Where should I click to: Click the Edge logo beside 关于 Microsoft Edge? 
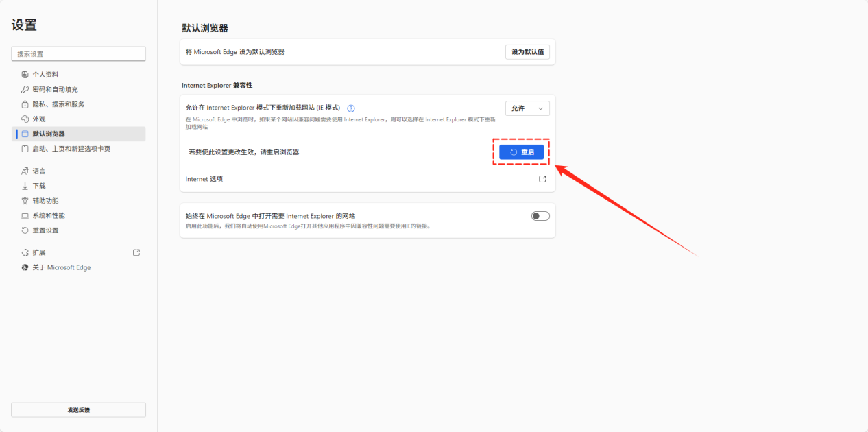pos(24,267)
